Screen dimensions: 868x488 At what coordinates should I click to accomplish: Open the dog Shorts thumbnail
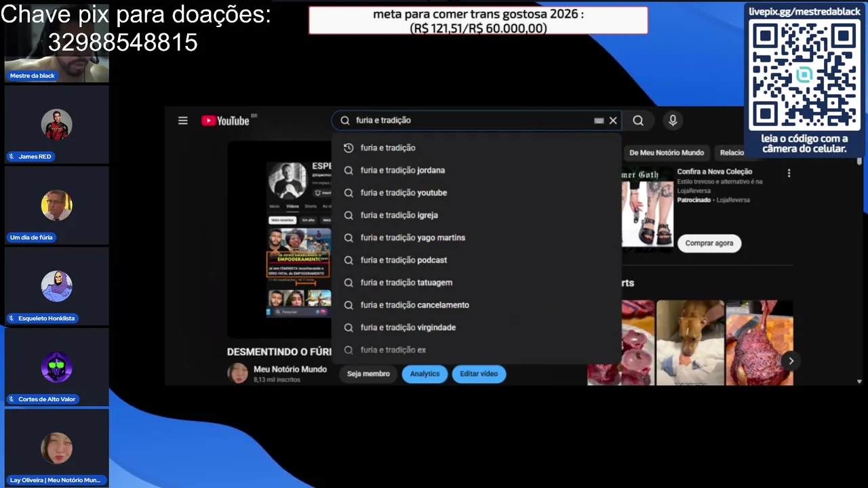690,343
